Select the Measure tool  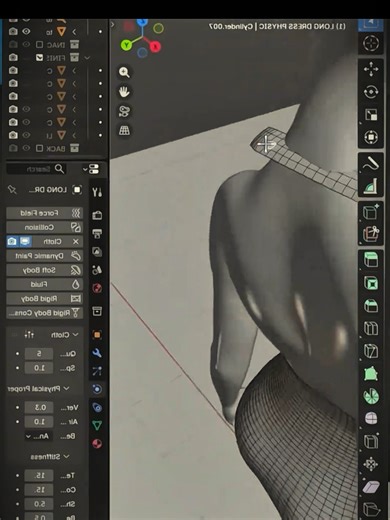[x=371, y=186]
